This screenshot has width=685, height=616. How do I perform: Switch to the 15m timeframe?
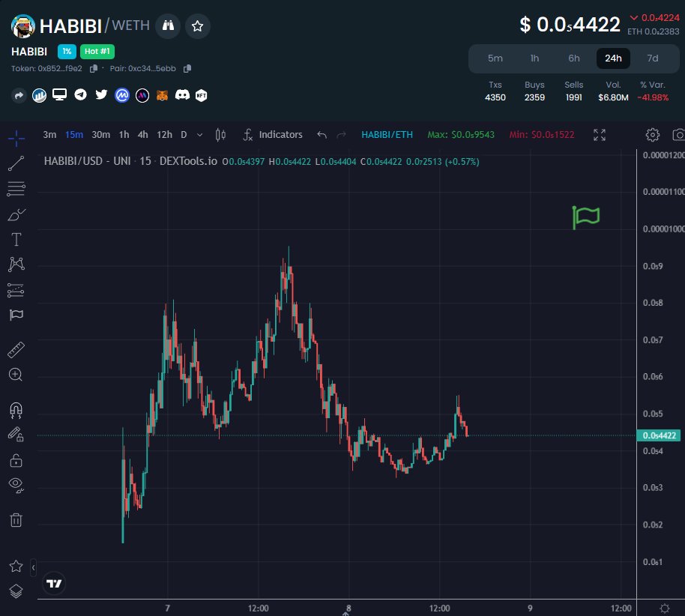(x=75, y=135)
